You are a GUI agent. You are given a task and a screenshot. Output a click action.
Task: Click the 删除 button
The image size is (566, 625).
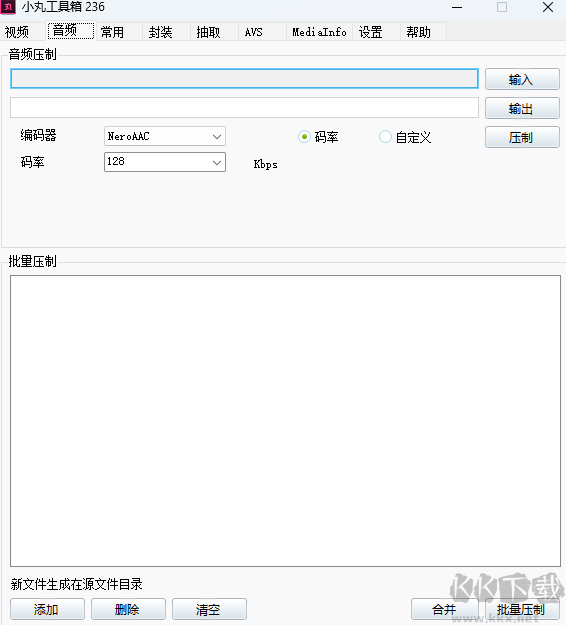coord(128,609)
